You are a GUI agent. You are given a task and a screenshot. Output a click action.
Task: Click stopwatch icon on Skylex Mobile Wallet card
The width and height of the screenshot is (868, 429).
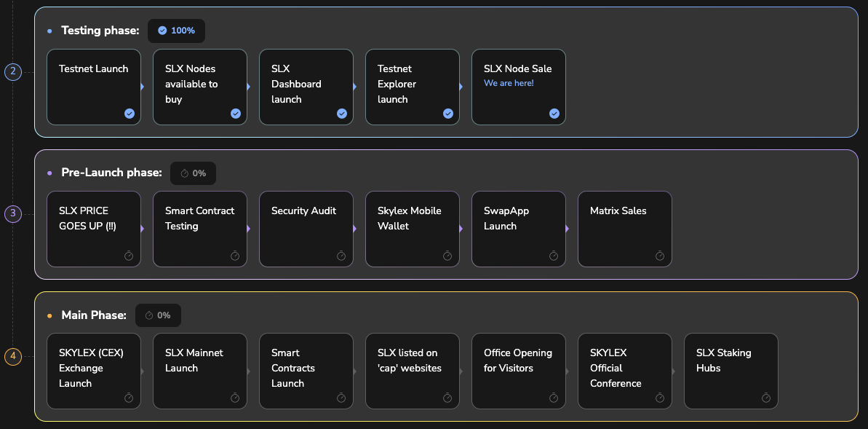point(447,256)
